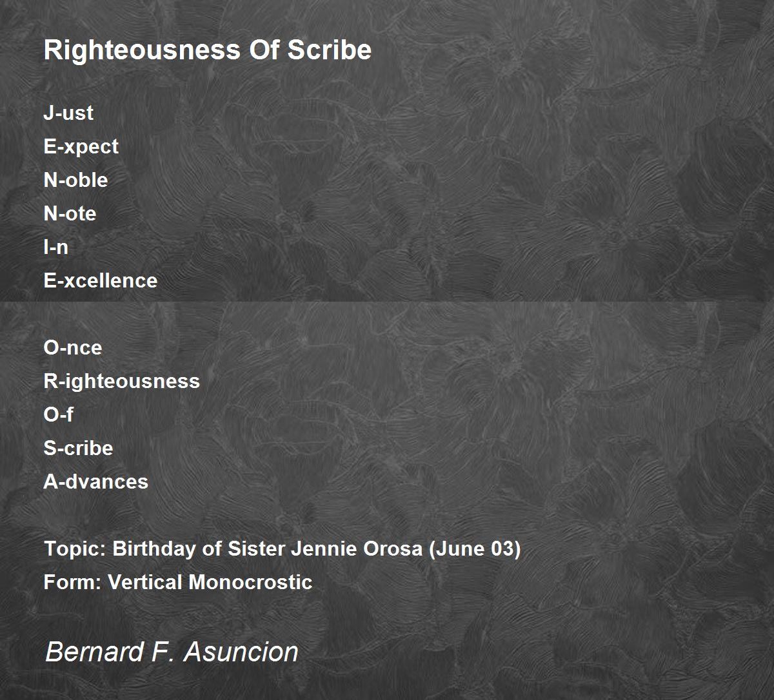Click the R-ighteousness line

click(122, 381)
